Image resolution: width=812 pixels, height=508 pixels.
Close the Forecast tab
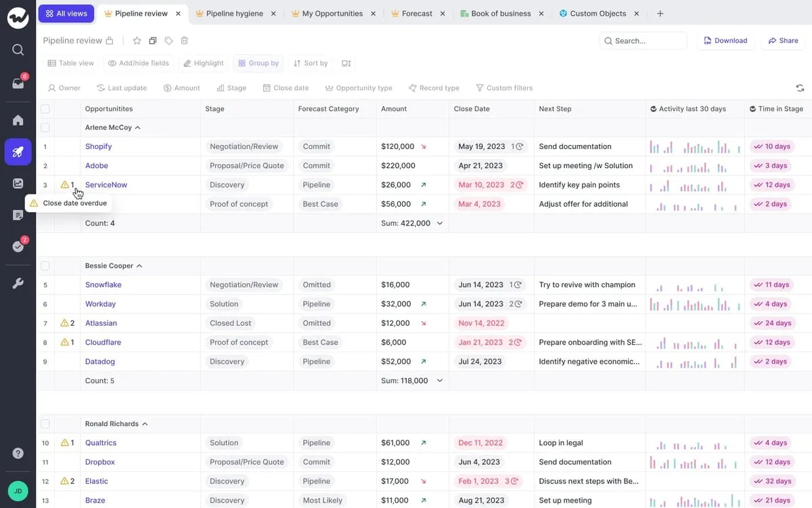tap(443, 14)
